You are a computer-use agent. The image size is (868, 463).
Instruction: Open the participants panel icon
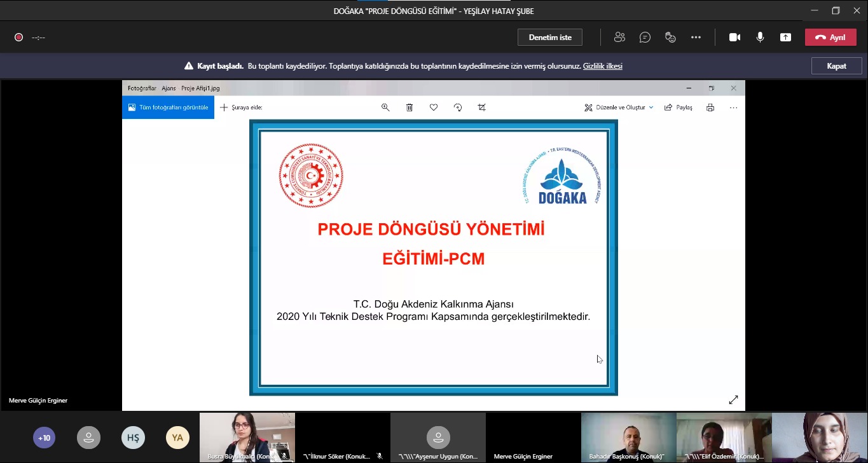(x=619, y=38)
